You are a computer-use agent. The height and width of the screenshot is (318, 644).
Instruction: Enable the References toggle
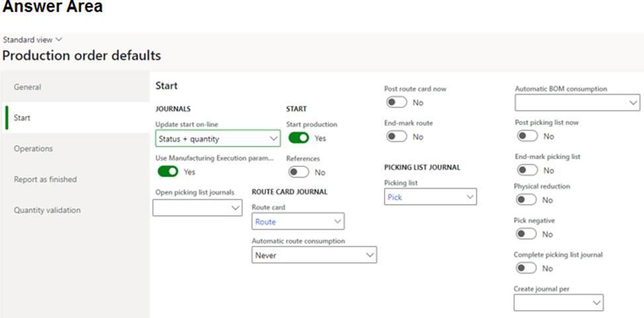[x=299, y=172]
